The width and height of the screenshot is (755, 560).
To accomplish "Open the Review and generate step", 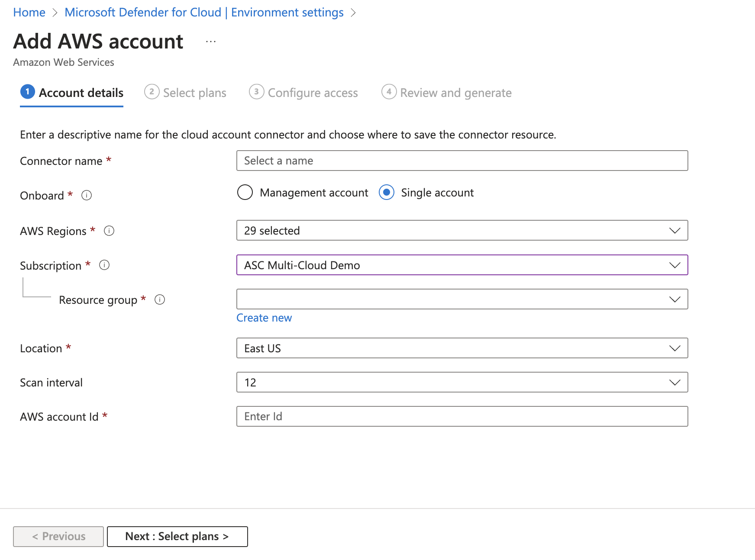I will (455, 92).
